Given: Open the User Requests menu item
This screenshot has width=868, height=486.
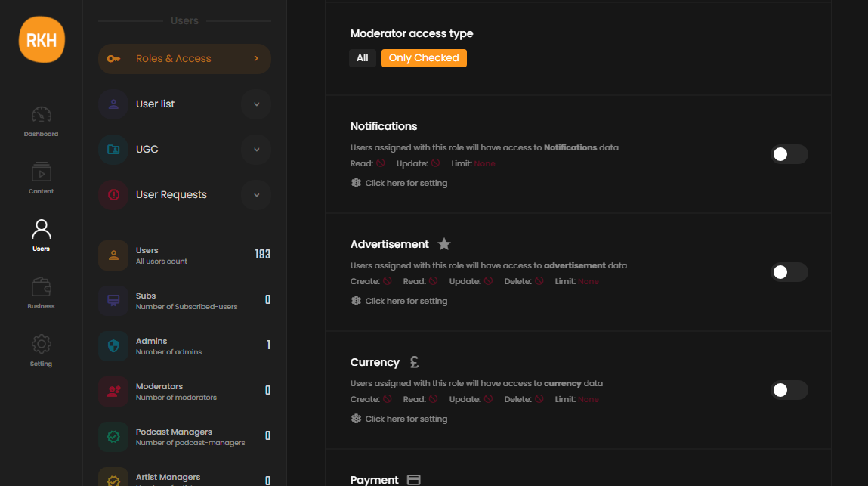Looking at the screenshot, I should click(x=184, y=195).
